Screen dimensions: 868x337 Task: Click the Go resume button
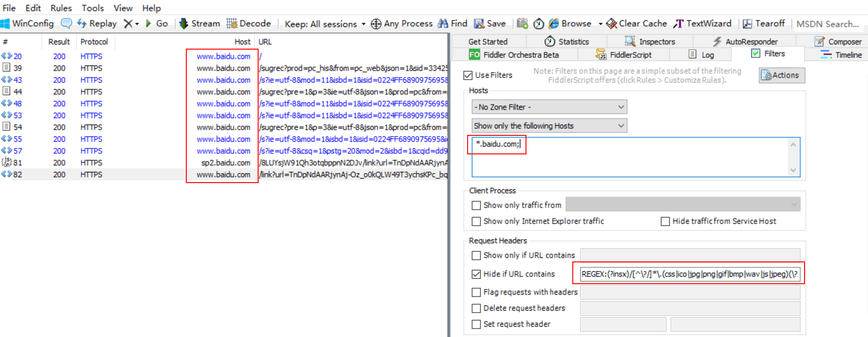(157, 23)
